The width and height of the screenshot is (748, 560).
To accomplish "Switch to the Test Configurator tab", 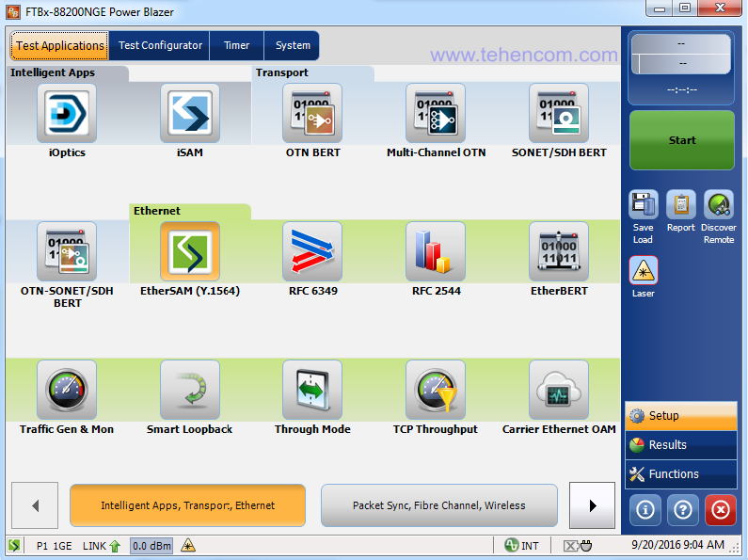I will pos(160,45).
